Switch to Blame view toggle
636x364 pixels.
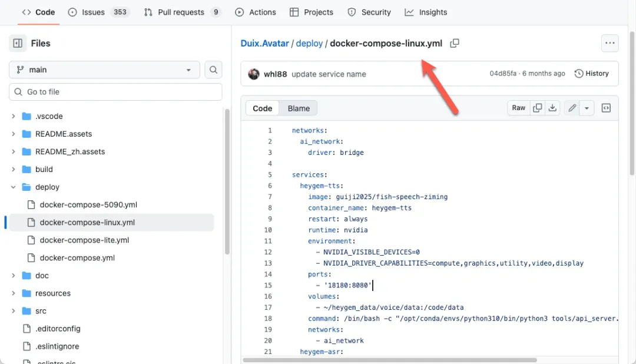point(299,108)
